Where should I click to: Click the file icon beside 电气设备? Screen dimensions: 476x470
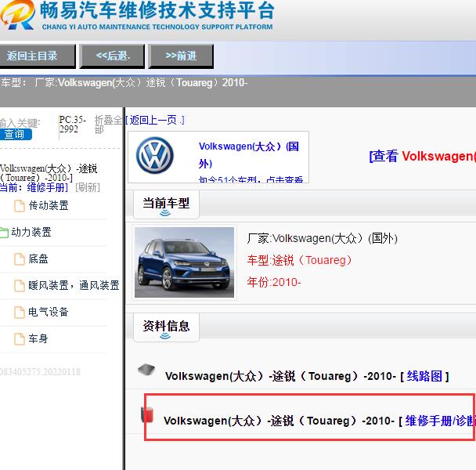pos(20,313)
